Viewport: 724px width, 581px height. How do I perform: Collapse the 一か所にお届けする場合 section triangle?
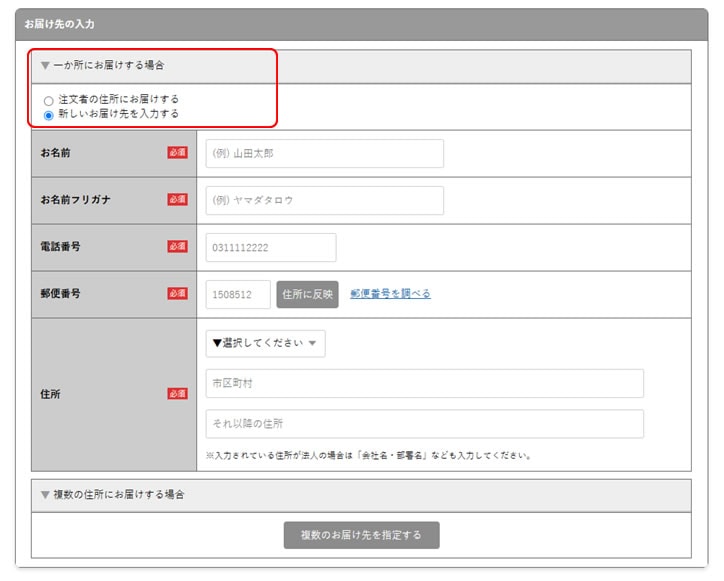tap(45, 66)
